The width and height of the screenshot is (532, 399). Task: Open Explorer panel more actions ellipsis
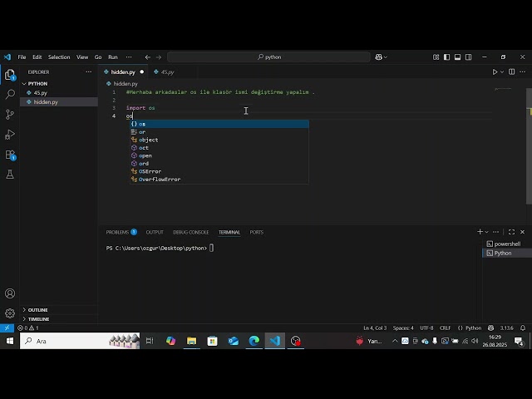89,72
